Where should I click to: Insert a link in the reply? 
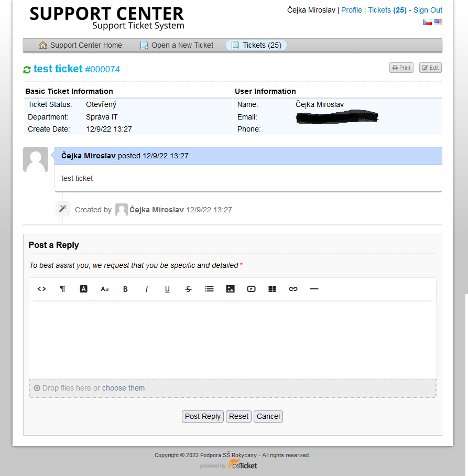point(293,289)
